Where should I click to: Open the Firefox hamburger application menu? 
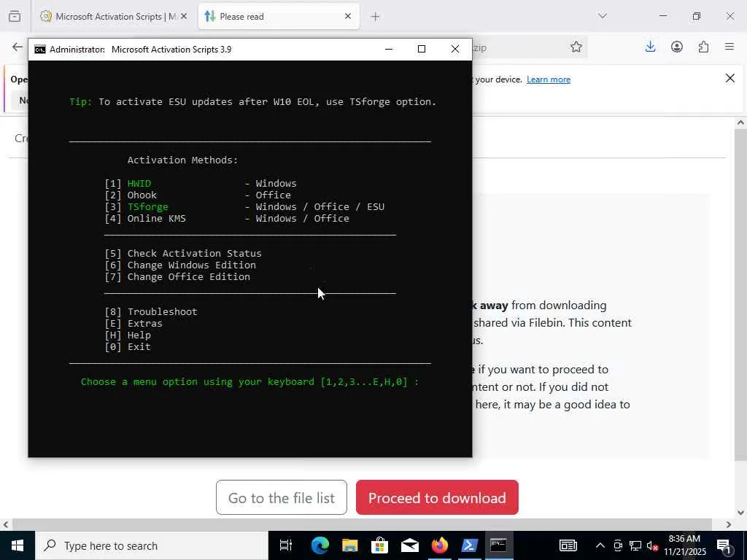(729, 47)
